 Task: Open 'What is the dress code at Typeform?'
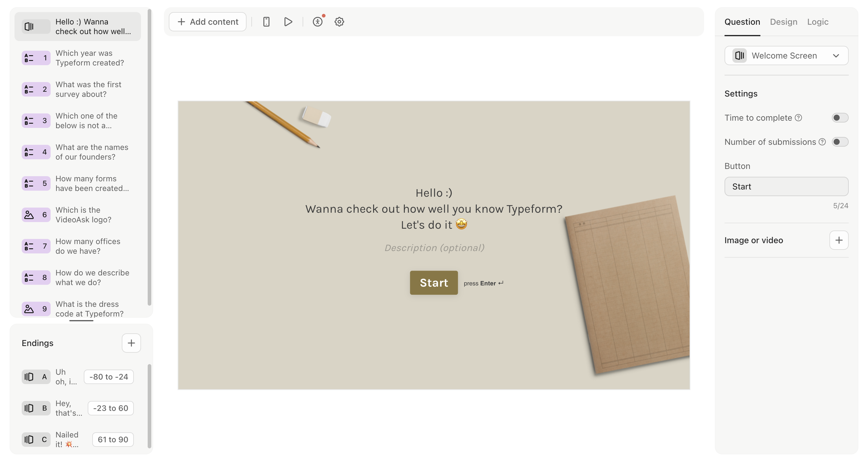[x=89, y=309]
